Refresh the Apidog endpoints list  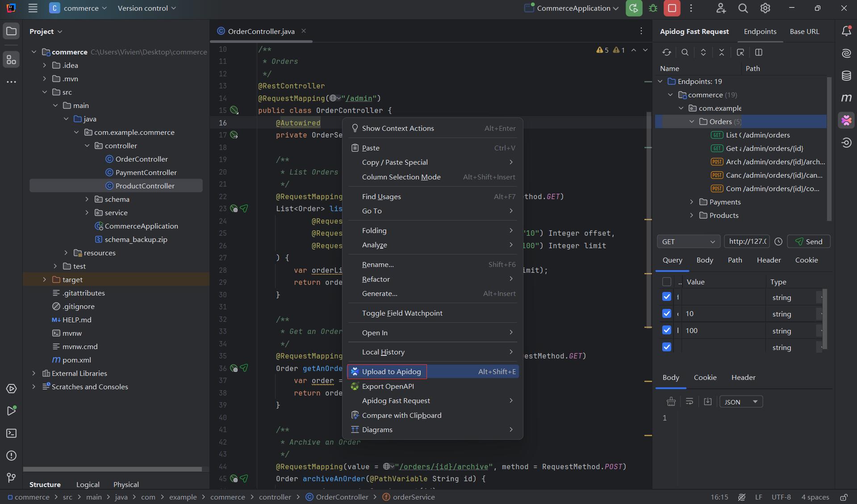point(667,52)
